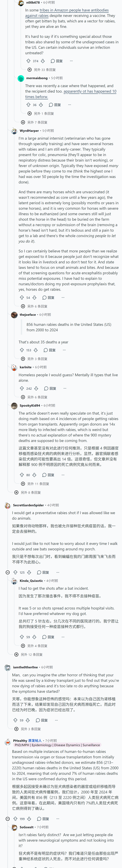
Task: Upvote n00b678's comment with 374 votes
Action: point(28,61)
